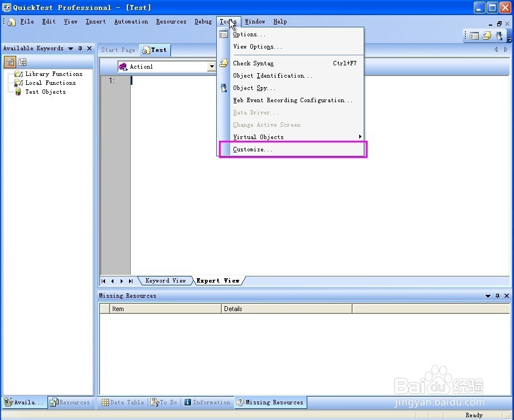
Task: Select the Missing Resources bottom tab
Action: point(271,402)
